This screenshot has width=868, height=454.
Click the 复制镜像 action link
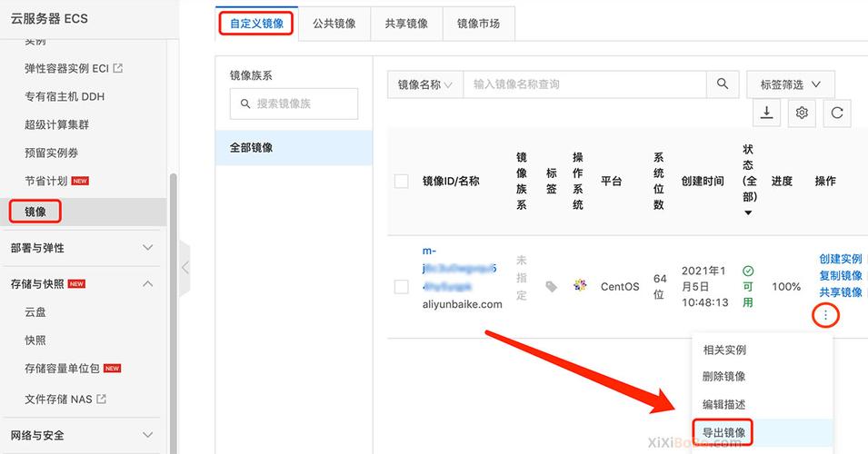(x=841, y=275)
